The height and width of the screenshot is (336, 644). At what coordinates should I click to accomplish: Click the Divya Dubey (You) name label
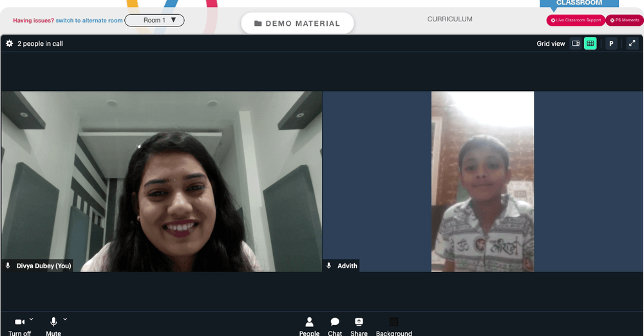click(x=44, y=266)
